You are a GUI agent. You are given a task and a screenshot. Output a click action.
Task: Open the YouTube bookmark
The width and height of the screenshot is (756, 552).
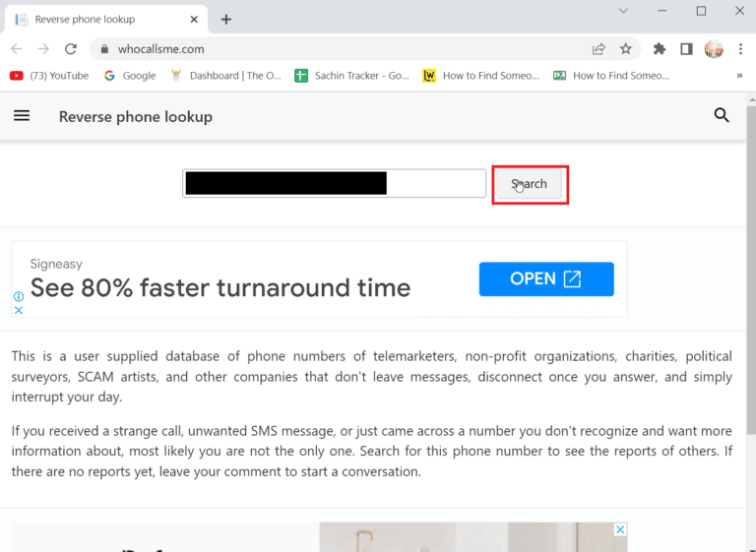[49, 76]
